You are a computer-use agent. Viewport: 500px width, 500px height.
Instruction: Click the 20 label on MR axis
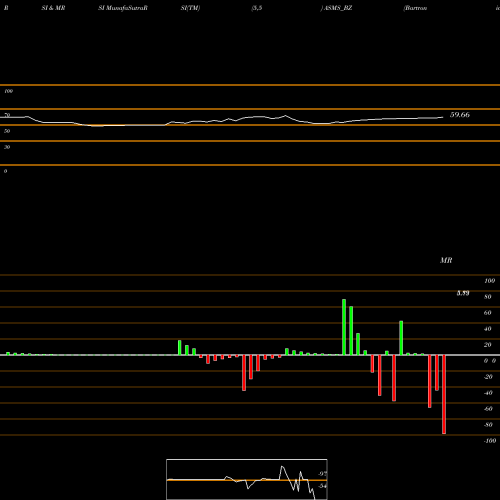[x=488, y=345]
